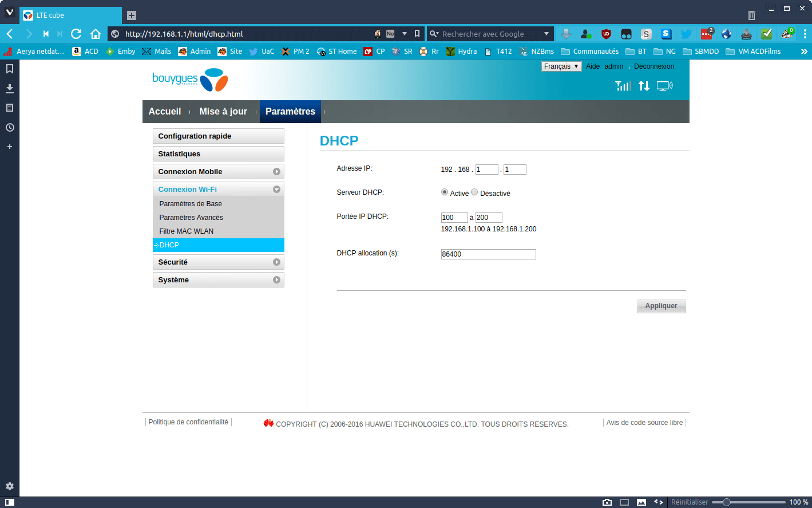Click the DHCP range end field
This screenshot has height=508, width=812.
[x=489, y=218]
